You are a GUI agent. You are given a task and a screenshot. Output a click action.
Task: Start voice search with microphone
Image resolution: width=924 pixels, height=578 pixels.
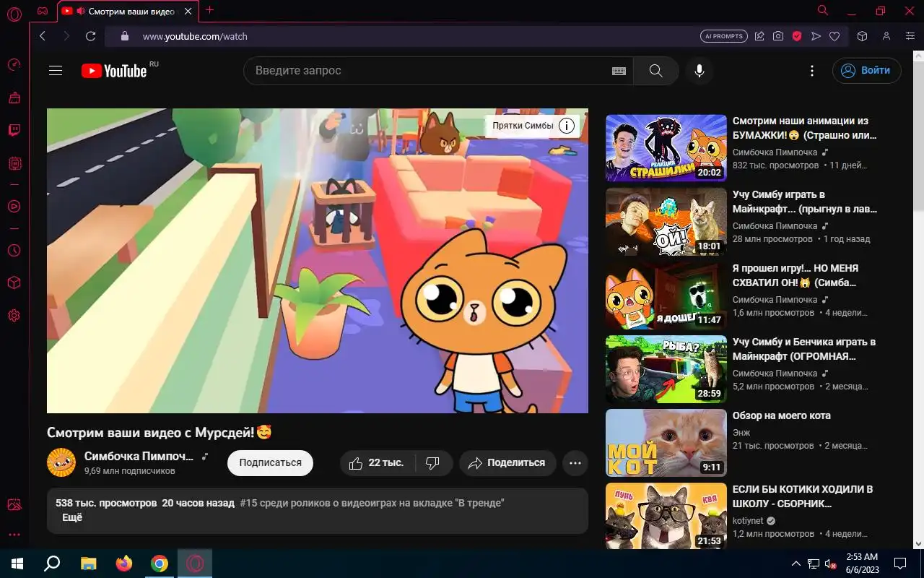[699, 71]
